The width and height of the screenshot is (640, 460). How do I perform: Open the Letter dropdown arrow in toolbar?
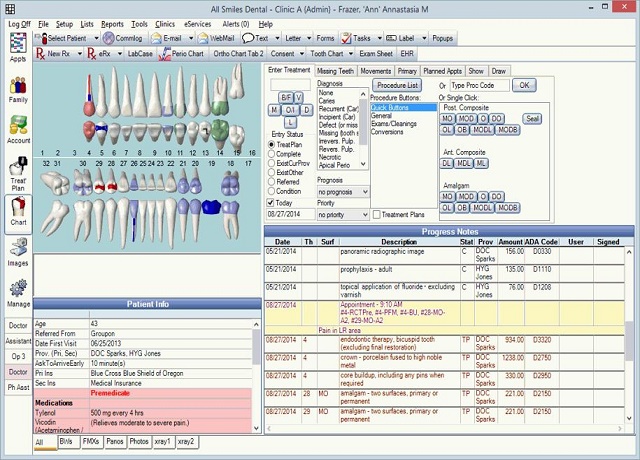click(308, 37)
